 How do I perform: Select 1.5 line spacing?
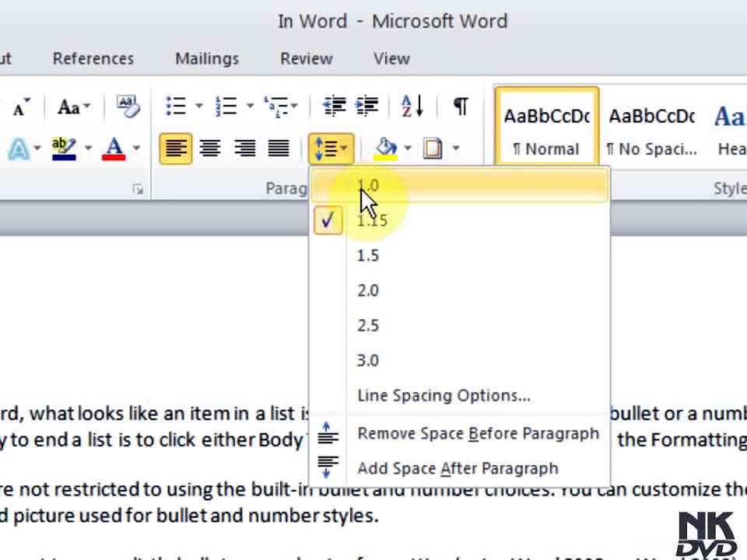point(459,256)
